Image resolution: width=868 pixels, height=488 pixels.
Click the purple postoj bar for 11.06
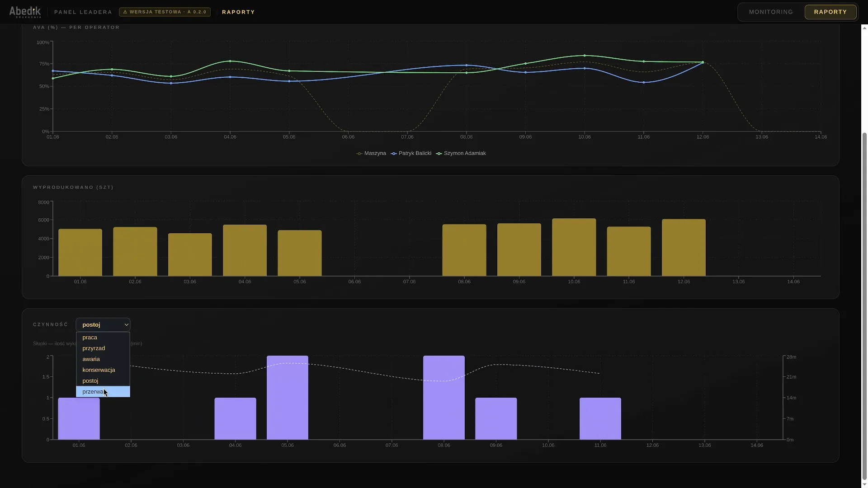(x=600, y=419)
